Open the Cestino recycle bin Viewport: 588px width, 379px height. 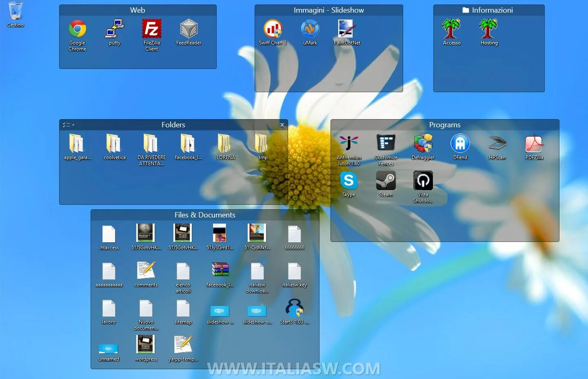(16, 14)
